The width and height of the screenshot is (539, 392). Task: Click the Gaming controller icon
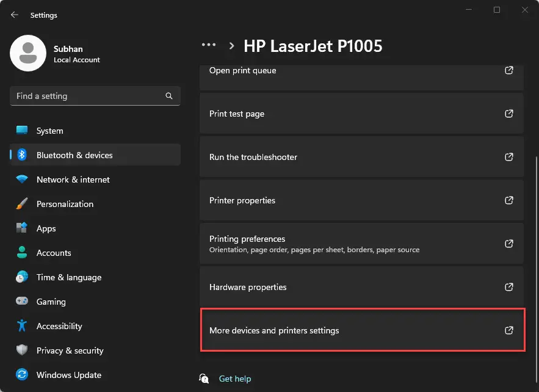coord(22,301)
